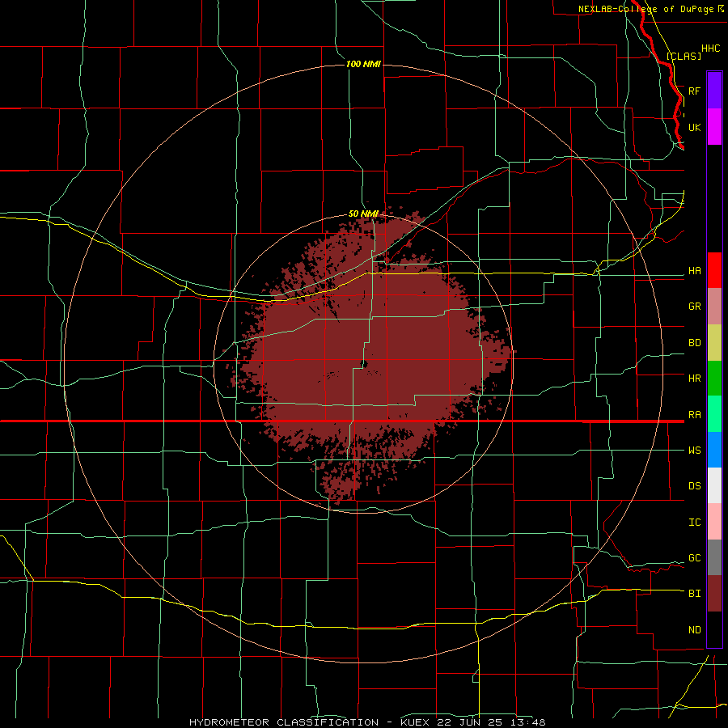This screenshot has width=728, height=728.
Task: Click the 'HR' legend label
Action: [x=694, y=378]
